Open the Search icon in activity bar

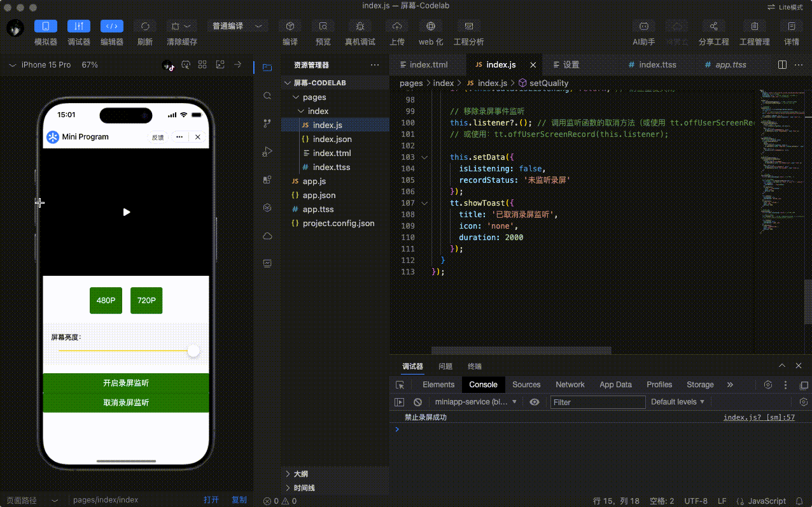pos(267,96)
